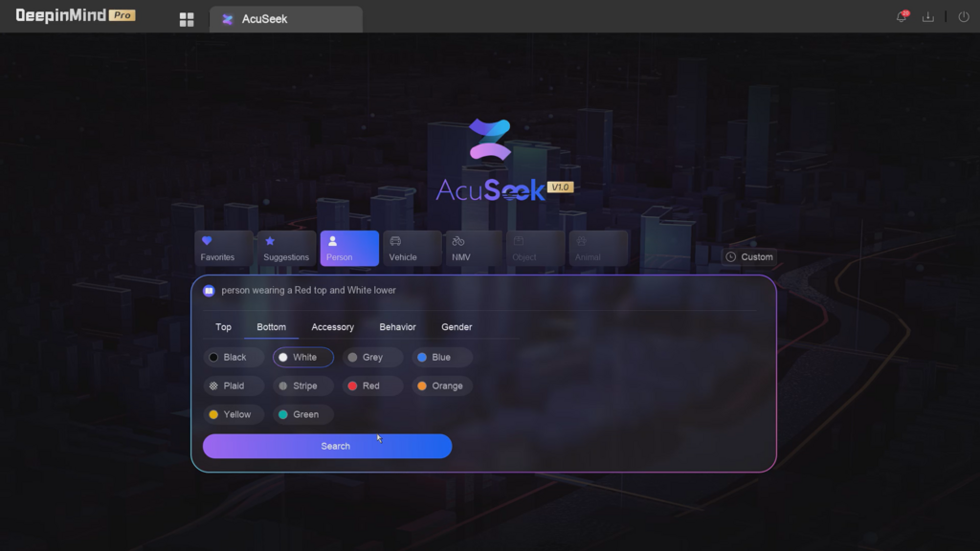980x551 pixels.
Task: Open the downloads icon in header
Action: tap(928, 17)
